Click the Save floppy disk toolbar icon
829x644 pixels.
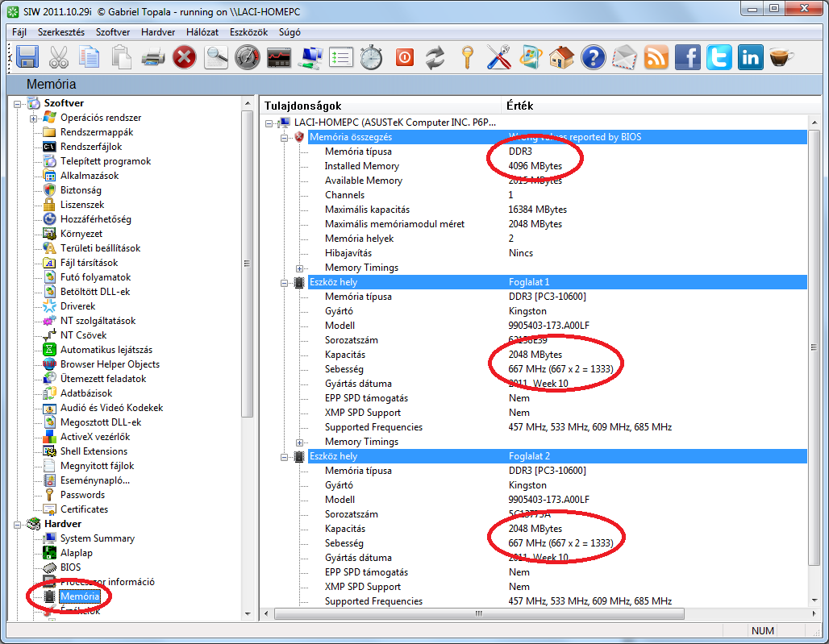27,57
